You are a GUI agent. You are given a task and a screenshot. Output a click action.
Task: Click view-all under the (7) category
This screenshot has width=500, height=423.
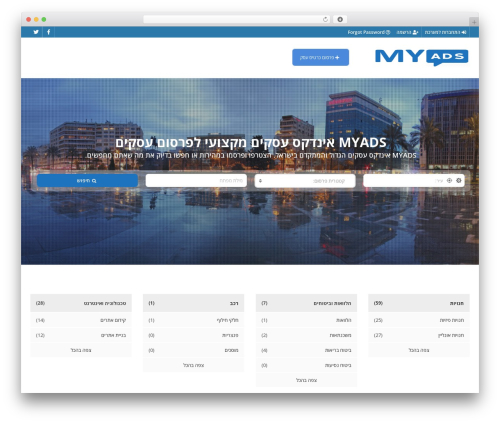pyautogui.click(x=306, y=380)
